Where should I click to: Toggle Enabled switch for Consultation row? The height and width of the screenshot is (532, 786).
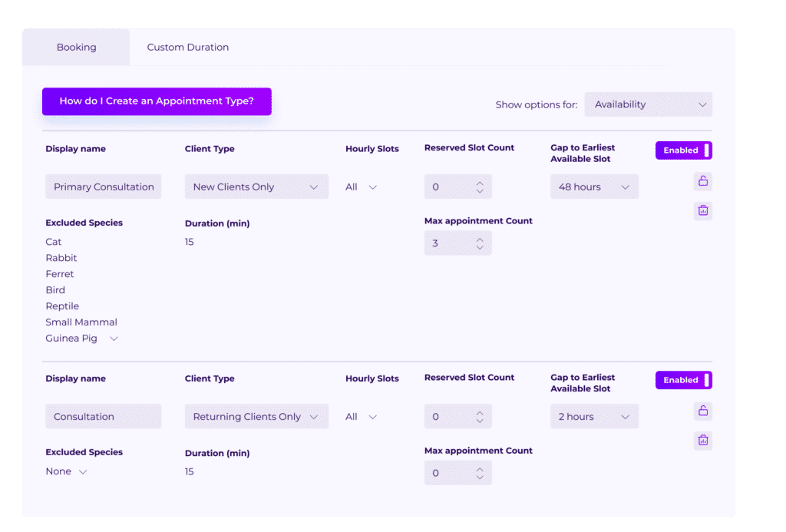pyautogui.click(x=683, y=380)
